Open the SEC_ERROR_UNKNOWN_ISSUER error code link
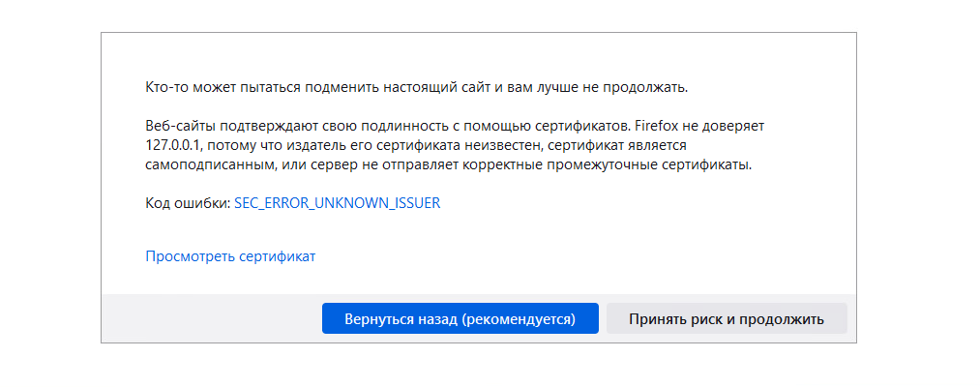This screenshot has height=387, width=980. [337, 203]
